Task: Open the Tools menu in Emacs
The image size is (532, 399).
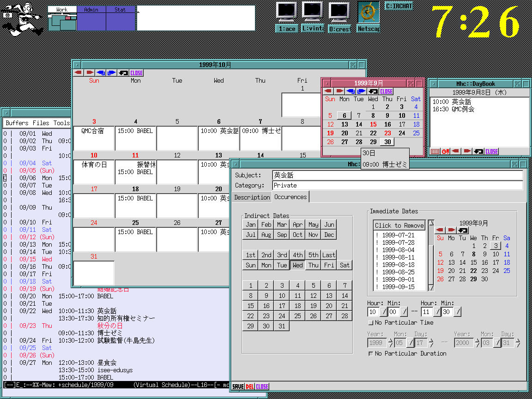Action: pos(61,123)
